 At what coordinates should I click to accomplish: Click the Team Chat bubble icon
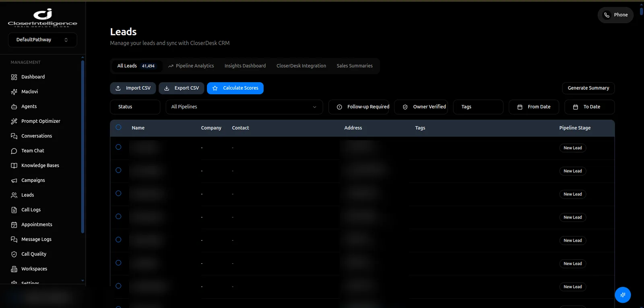point(14,151)
